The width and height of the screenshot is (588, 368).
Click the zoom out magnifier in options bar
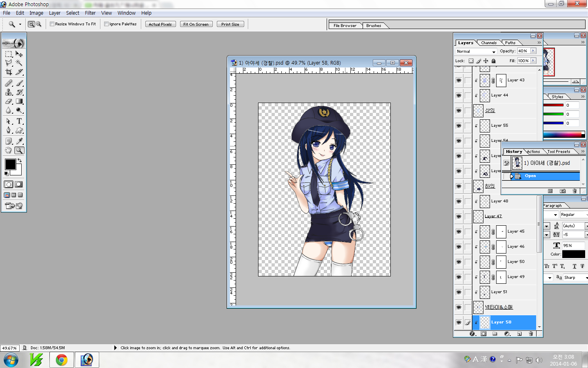click(x=39, y=24)
